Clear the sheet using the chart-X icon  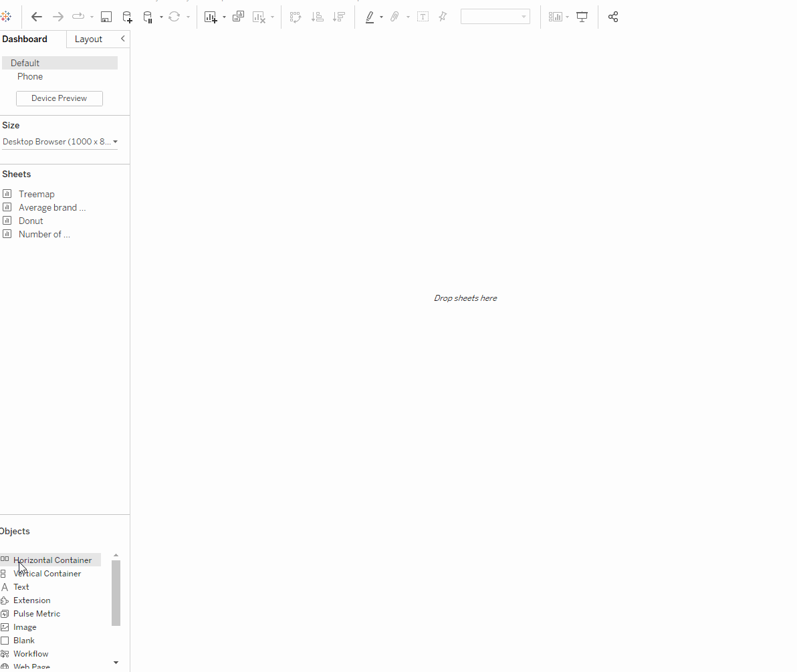(259, 17)
